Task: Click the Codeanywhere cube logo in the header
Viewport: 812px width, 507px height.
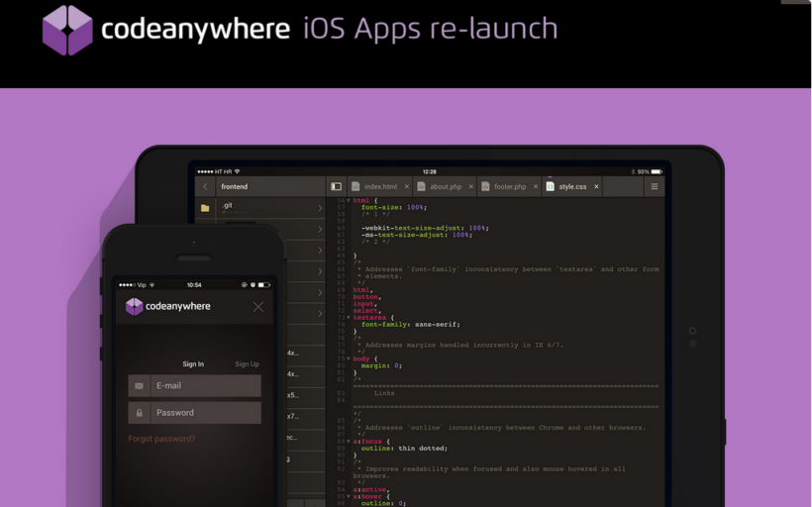Action: [x=67, y=30]
